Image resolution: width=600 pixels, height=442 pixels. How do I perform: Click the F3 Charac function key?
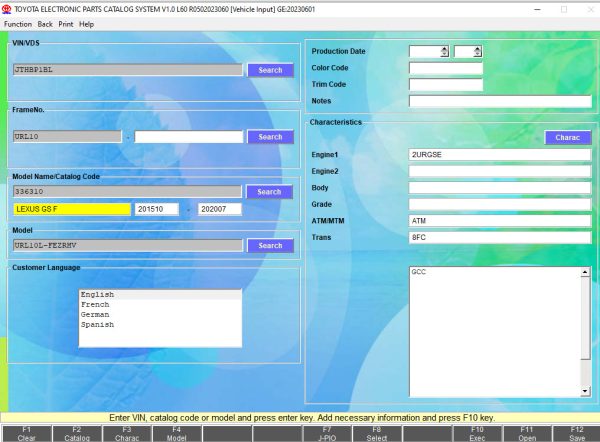tap(127, 434)
